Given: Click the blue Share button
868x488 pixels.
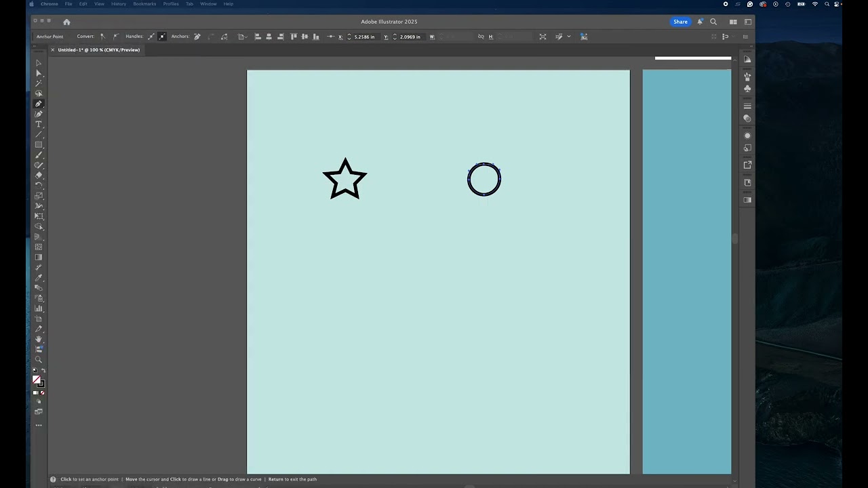Looking at the screenshot, I should pyautogui.click(x=680, y=22).
